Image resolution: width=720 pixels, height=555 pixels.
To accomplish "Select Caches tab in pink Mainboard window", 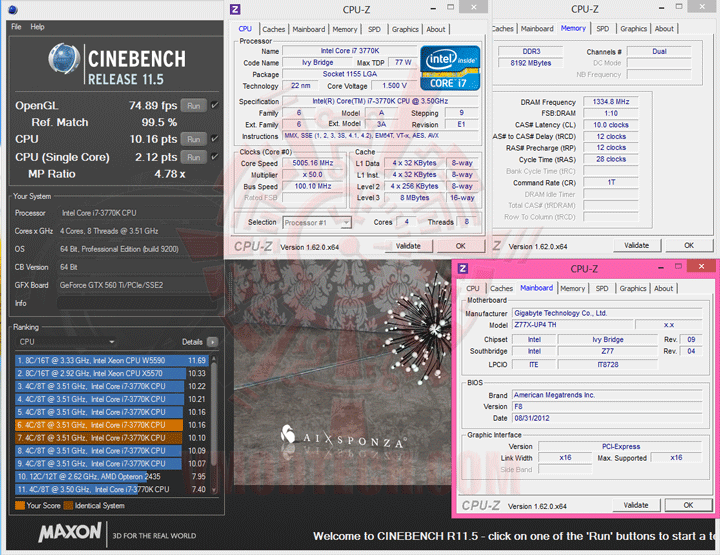I will click(x=501, y=288).
